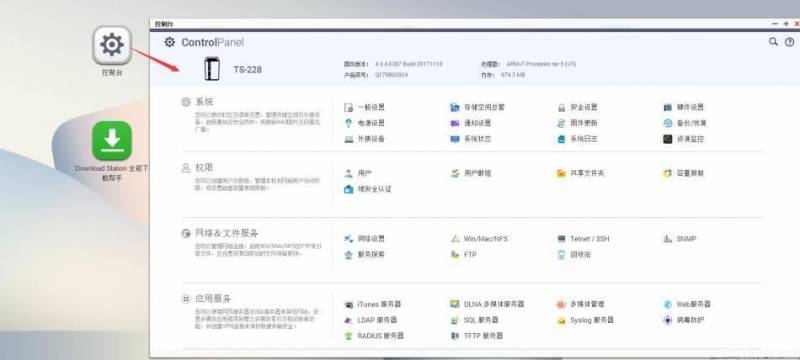Screen dimensions: 800x360
Task: Select the 应用服务 category heading
Action: (x=213, y=298)
